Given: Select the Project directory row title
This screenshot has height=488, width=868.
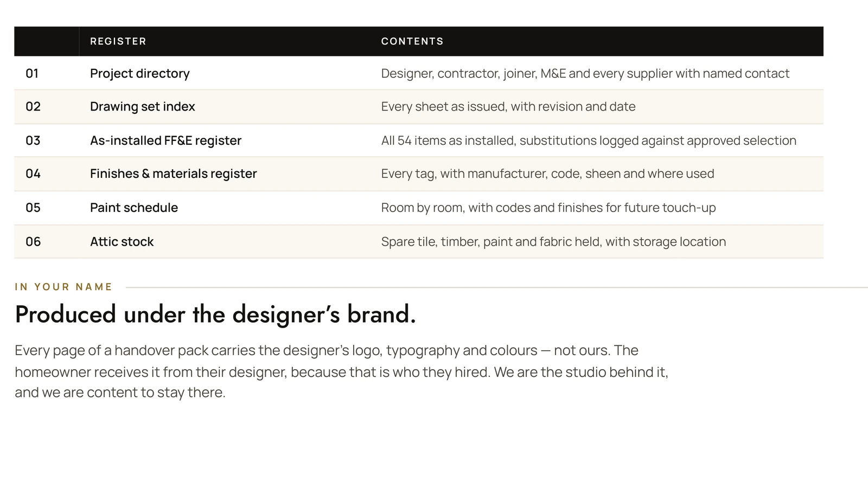Looking at the screenshot, I should pos(140,73).
